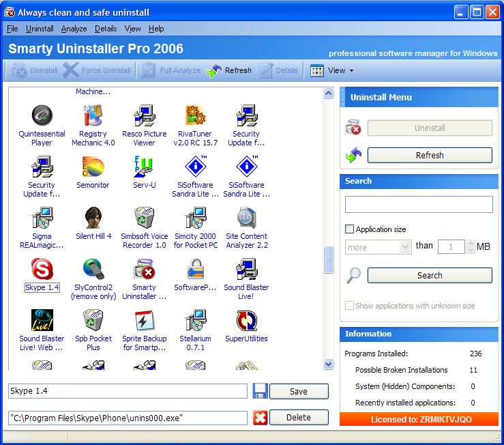Click the Semonitor program icon
The width and height of the screenshot is (504, 445).
(93, 167)
